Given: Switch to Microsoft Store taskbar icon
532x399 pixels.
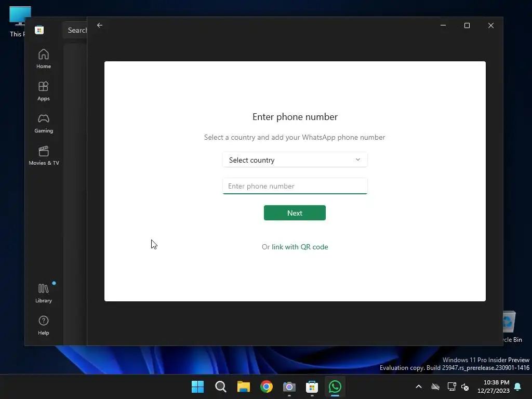Looking at the screenshot, I should coord(312,387).
